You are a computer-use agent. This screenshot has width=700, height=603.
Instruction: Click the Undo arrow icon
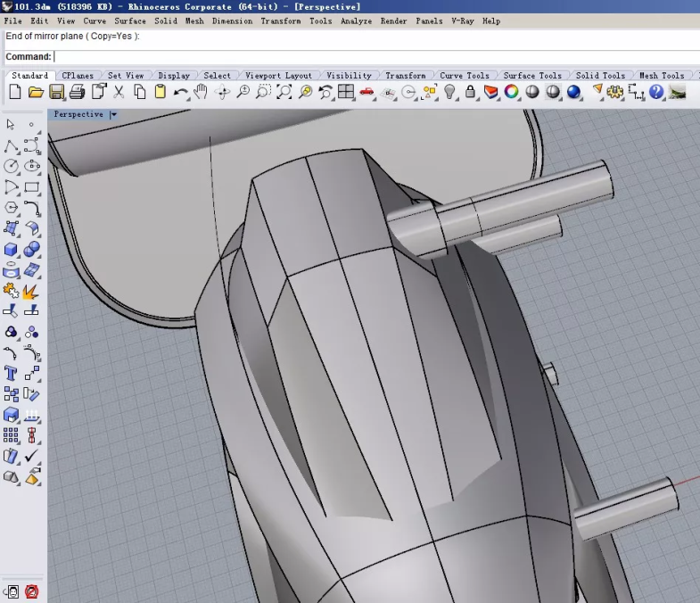[x=180, y=92]
